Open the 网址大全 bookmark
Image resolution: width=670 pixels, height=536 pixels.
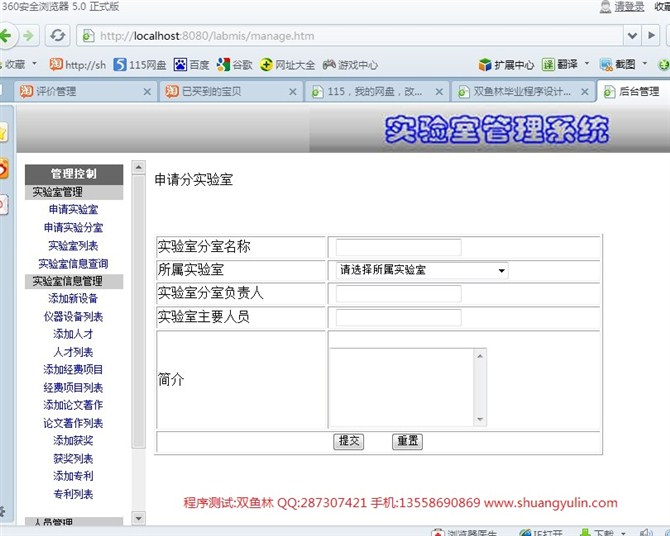click(287, 65)
